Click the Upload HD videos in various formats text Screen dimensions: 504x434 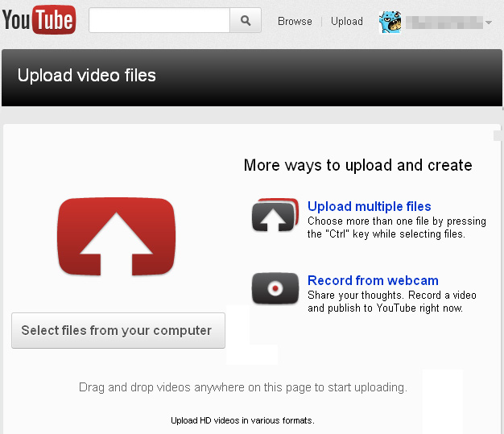[x=242, y=420]
